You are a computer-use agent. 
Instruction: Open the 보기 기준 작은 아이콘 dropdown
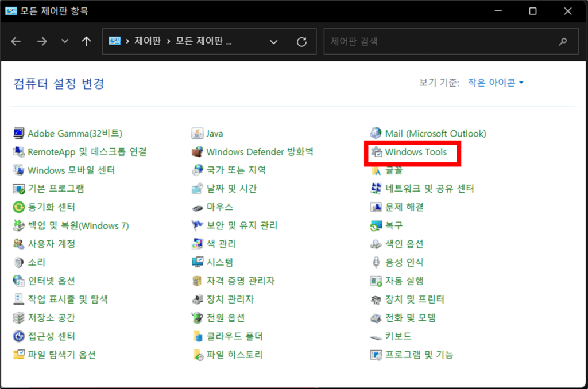pos(496,83)
